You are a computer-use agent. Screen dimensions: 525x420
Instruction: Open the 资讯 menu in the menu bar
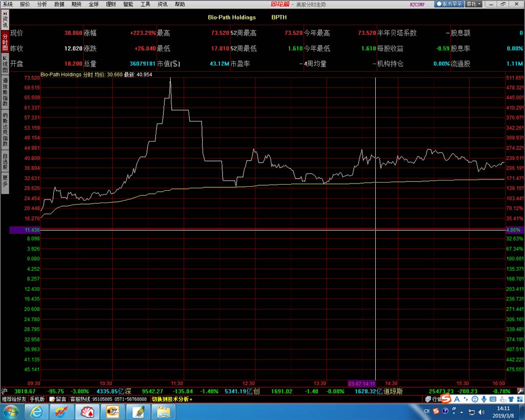[163, 4]
